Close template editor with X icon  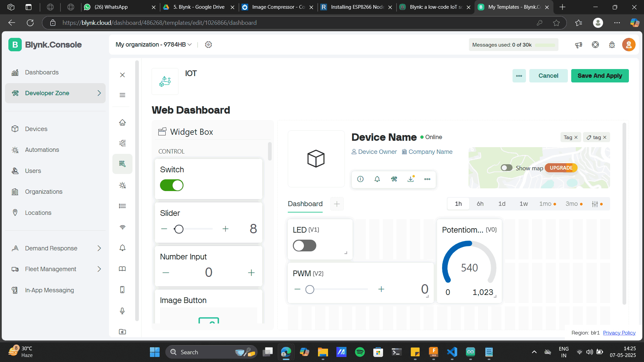pyautogui.click(x=122, y=75)
